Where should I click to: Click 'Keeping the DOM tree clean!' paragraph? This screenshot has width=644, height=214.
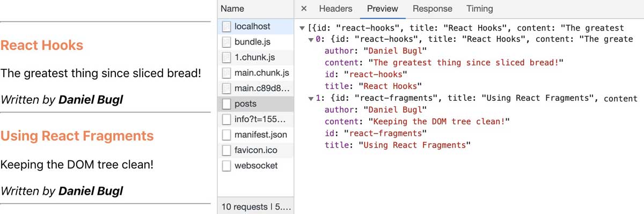[77, 164]
